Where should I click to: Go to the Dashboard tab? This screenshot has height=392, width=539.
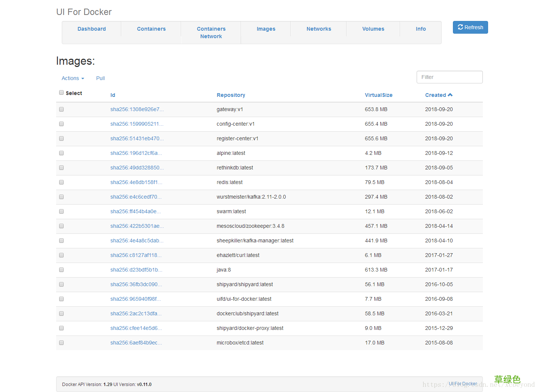91,29
